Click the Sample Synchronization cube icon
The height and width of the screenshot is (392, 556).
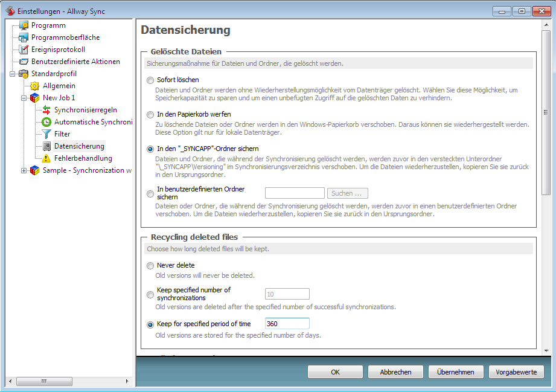click(x=35, y=170)
